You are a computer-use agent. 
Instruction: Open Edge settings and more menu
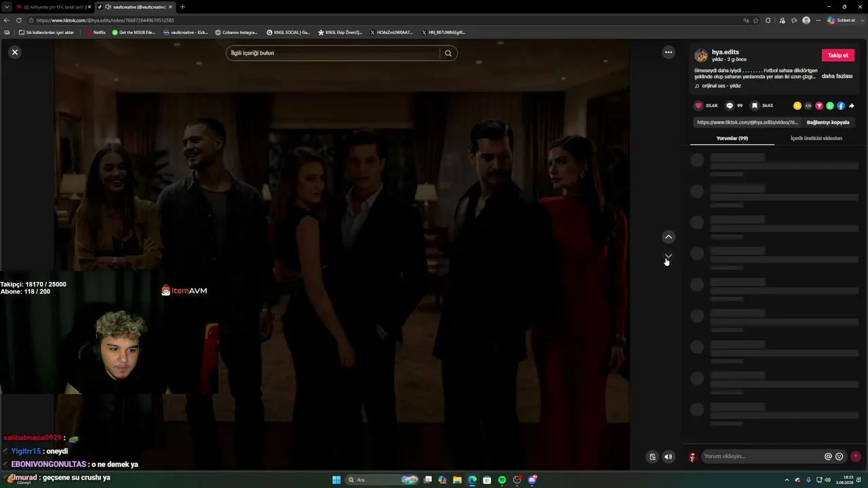pyautogui.click(x=817, y=20)
